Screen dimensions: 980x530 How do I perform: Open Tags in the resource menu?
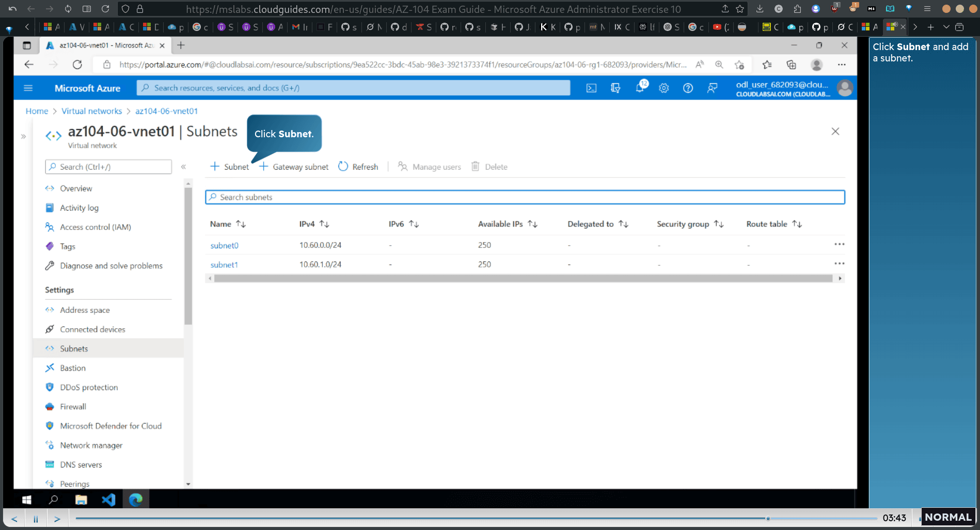(67, 247)
